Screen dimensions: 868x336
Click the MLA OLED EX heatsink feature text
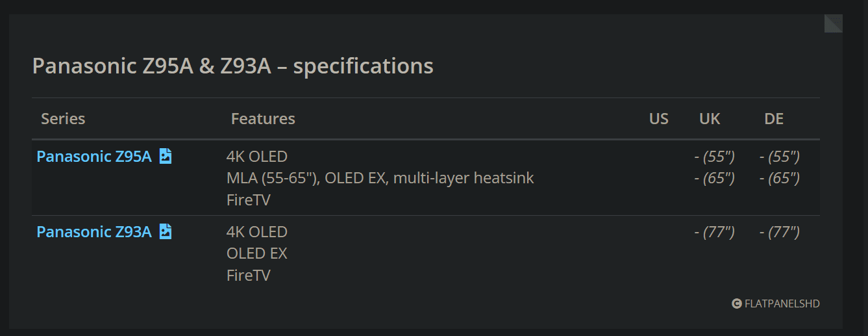[380, 178]
